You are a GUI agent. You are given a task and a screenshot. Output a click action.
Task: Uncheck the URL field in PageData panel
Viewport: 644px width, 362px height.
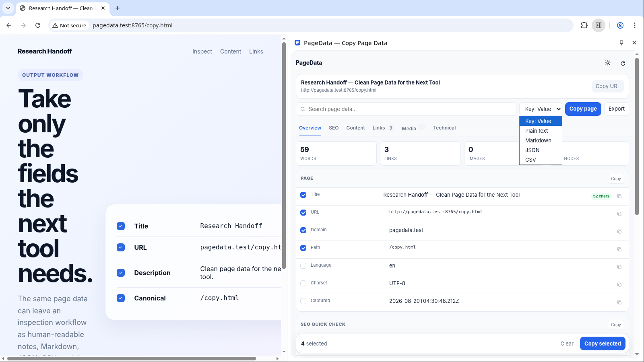(303, 213)
